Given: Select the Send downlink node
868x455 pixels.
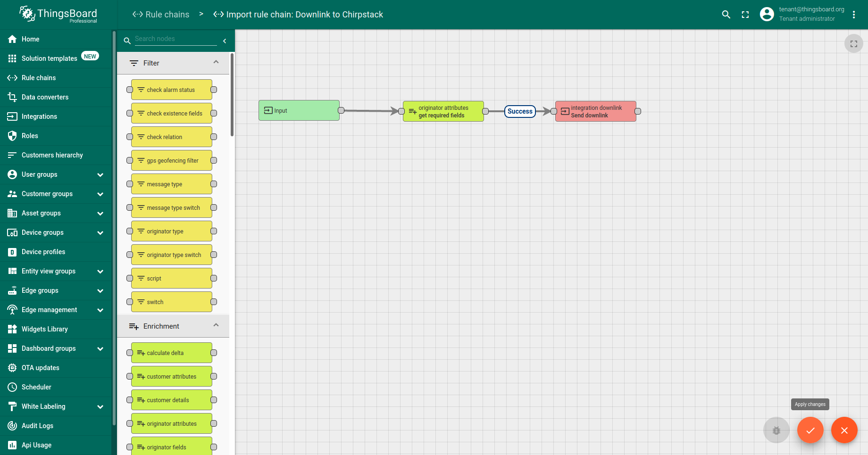Looking at the screenshot, I should [596, 111].
